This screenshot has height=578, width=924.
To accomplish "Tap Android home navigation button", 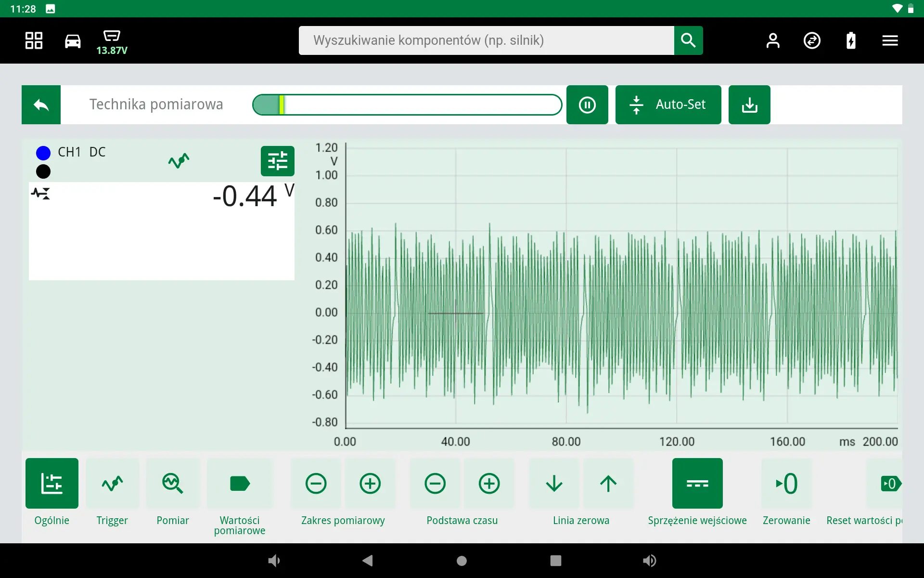I will click(x=462, y=561).
